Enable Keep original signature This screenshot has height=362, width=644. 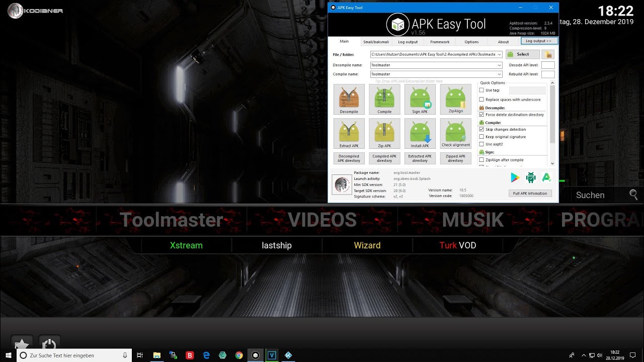click(x=481, y=137)
